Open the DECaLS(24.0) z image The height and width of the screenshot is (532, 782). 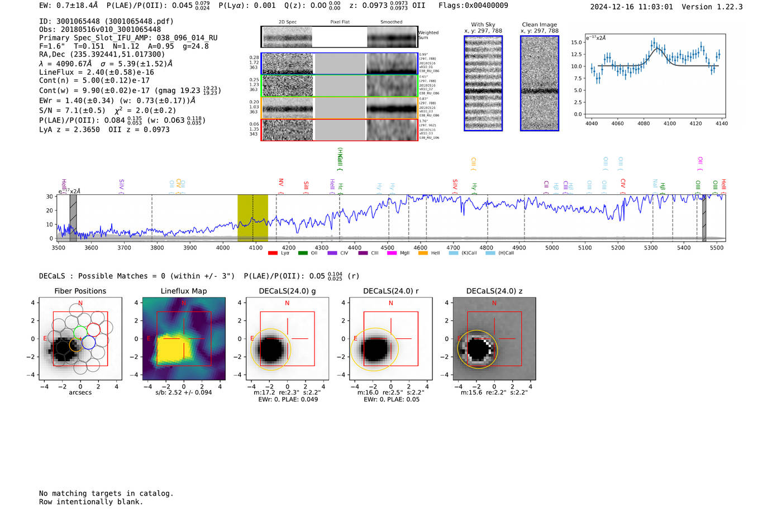494,339
